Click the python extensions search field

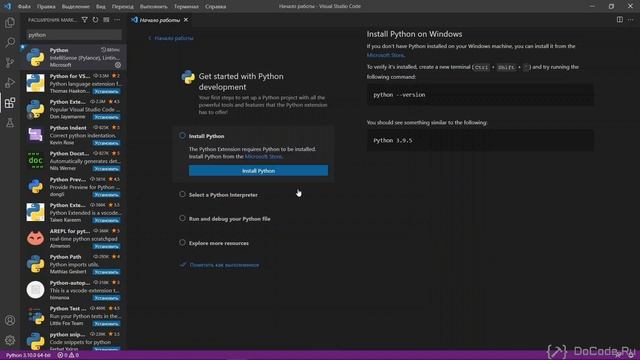pos(74,35)
